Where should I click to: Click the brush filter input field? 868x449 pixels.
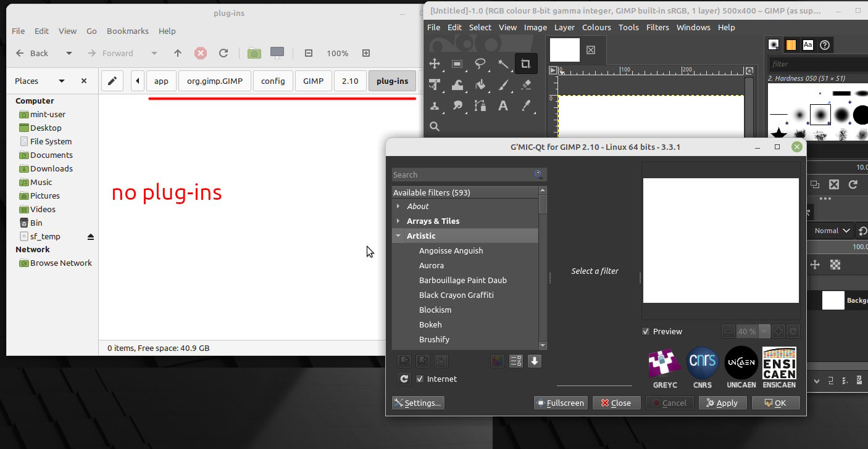pyautogui.click(x=817, y=64)
